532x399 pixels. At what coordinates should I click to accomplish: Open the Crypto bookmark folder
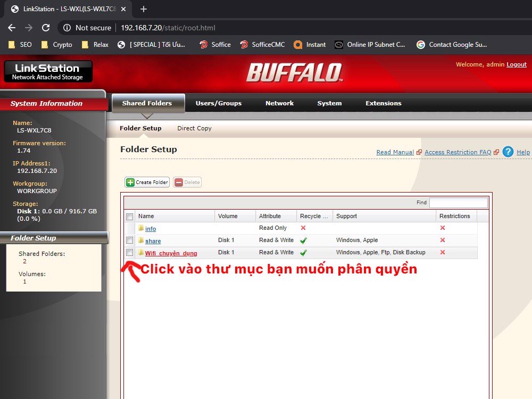click(x=57, y=45)
